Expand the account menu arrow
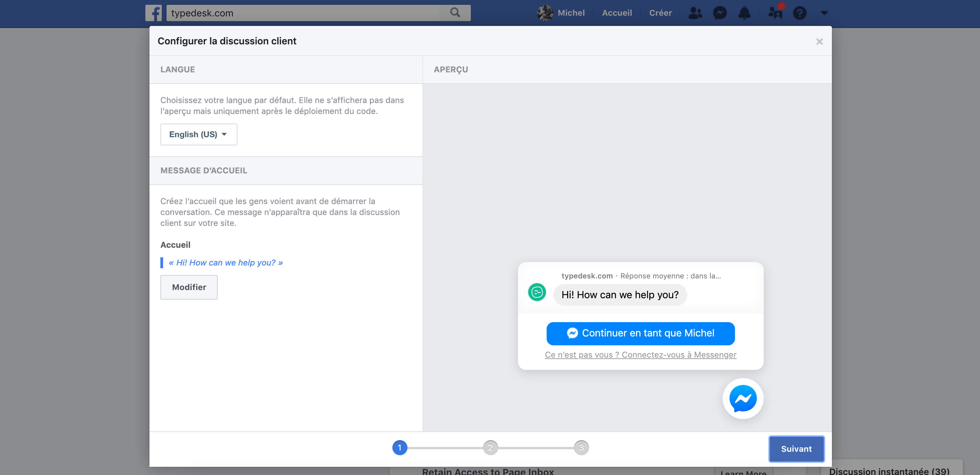Viewport: 980px width, 475px height. [x=824, y=13]
